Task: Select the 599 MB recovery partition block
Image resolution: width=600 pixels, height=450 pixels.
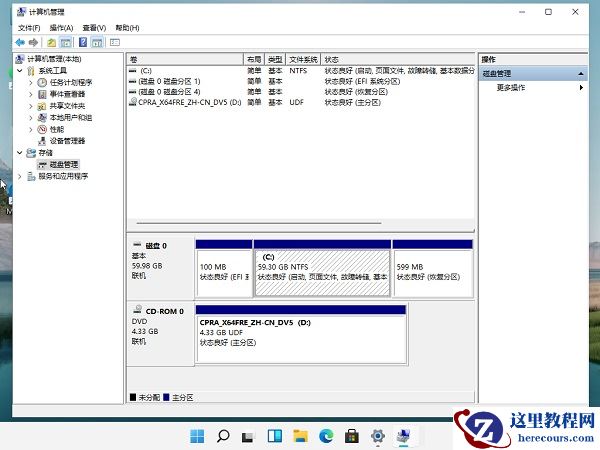Action: [433, 268]
